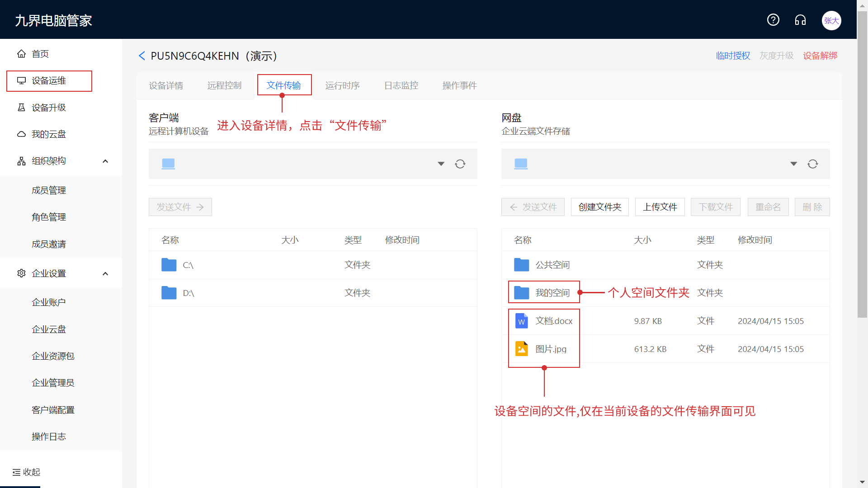Click client-side 发送文件 → button
The image size is (868, 488).
tap(180, 207)
